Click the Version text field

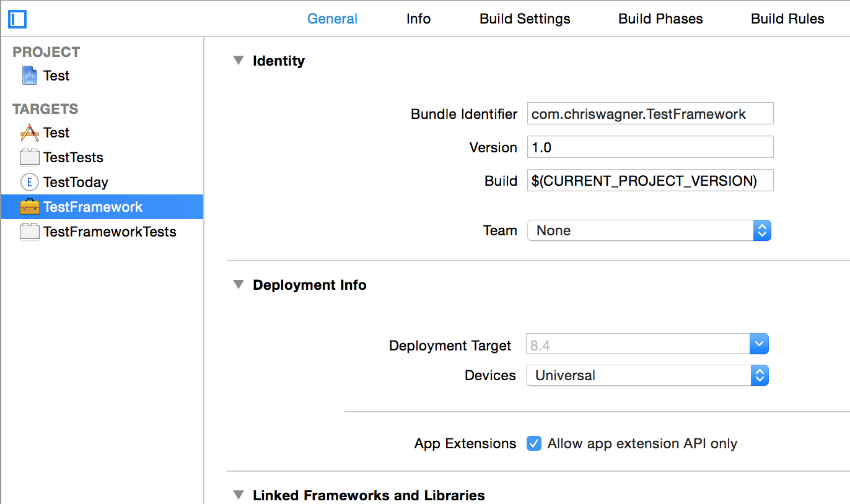pyautogui.click(x=650, y=147)
